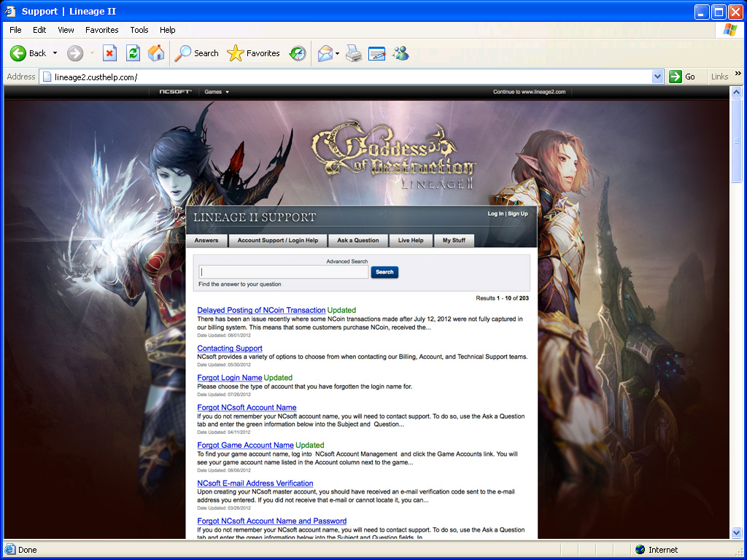This screenshot has width=747, height=560.
Task: Open the Tools menu
Action: click(139, 30)
